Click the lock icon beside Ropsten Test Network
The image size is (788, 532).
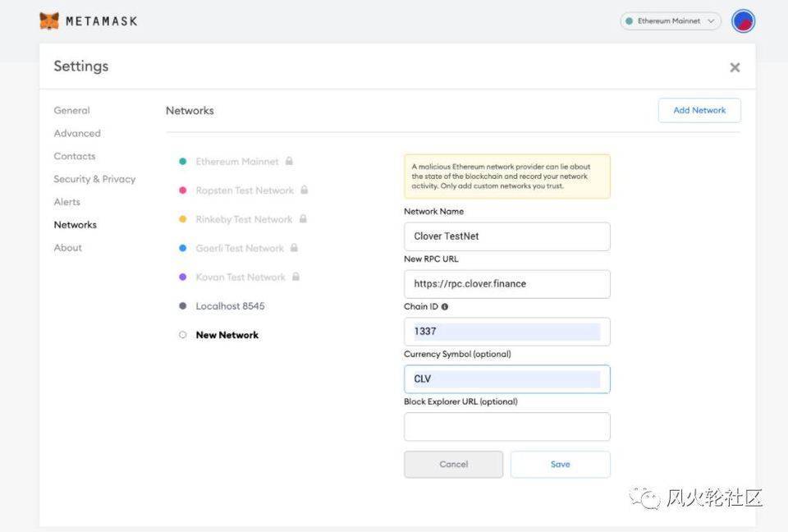pos(304,190)
